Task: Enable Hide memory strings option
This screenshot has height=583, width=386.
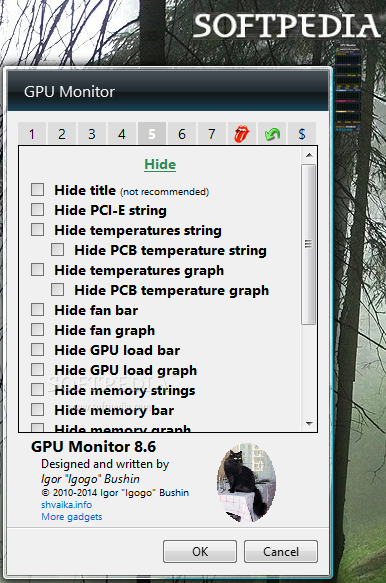Action: (x=38, y=390)
